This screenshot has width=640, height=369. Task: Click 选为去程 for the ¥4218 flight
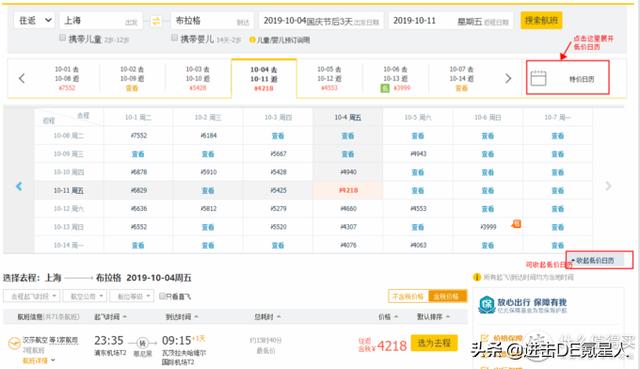[434, 343]
